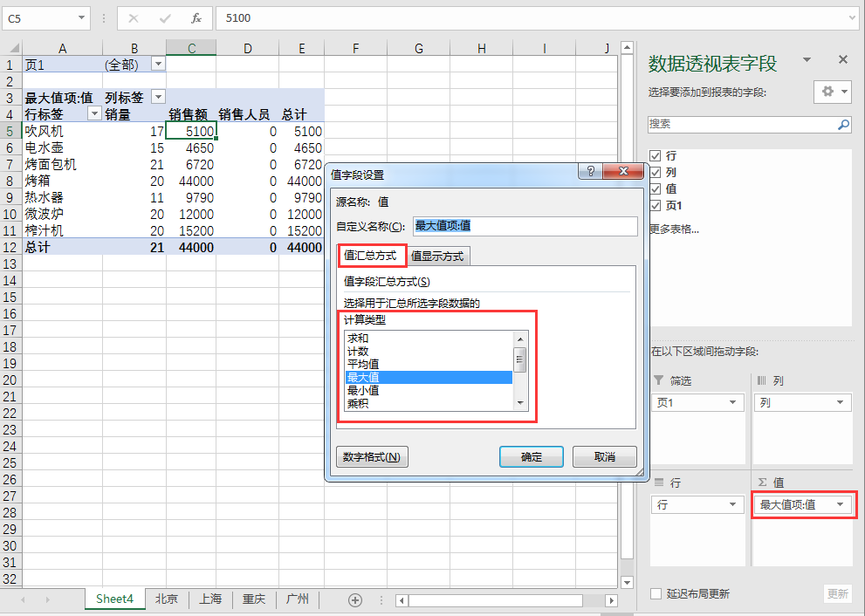This screenshot has height=616, width=865.
Task: Open 列标签 filter dropdown
Action: pyautogui.click(x=158, y=97)
